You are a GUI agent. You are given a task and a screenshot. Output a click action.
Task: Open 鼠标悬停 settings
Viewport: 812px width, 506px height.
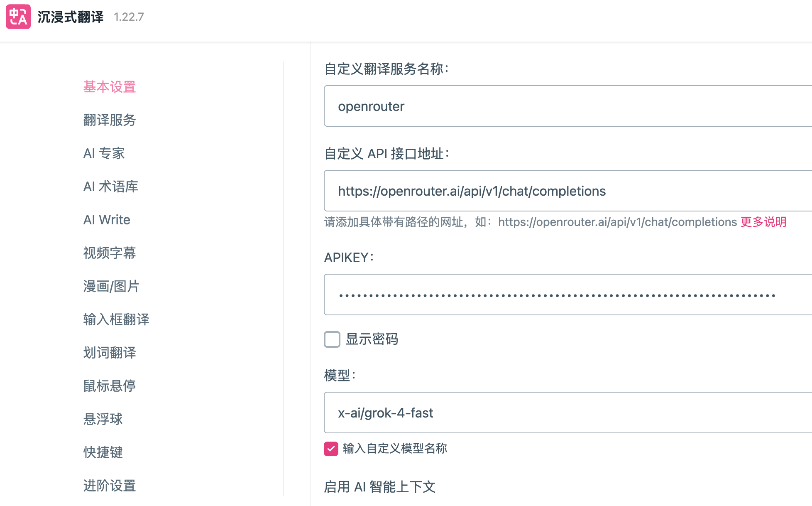click(110, 386)
